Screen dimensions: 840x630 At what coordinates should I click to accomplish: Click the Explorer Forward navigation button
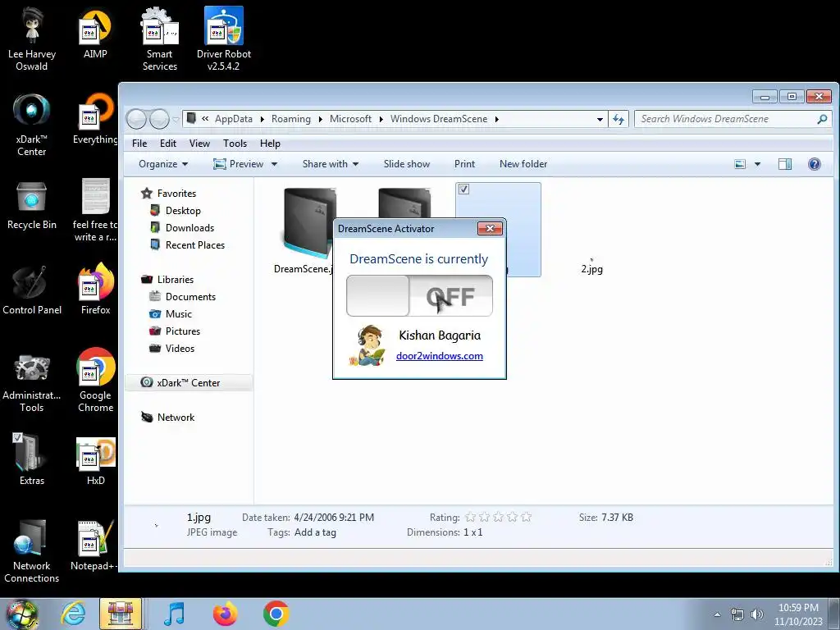click(x=159, y=119)
